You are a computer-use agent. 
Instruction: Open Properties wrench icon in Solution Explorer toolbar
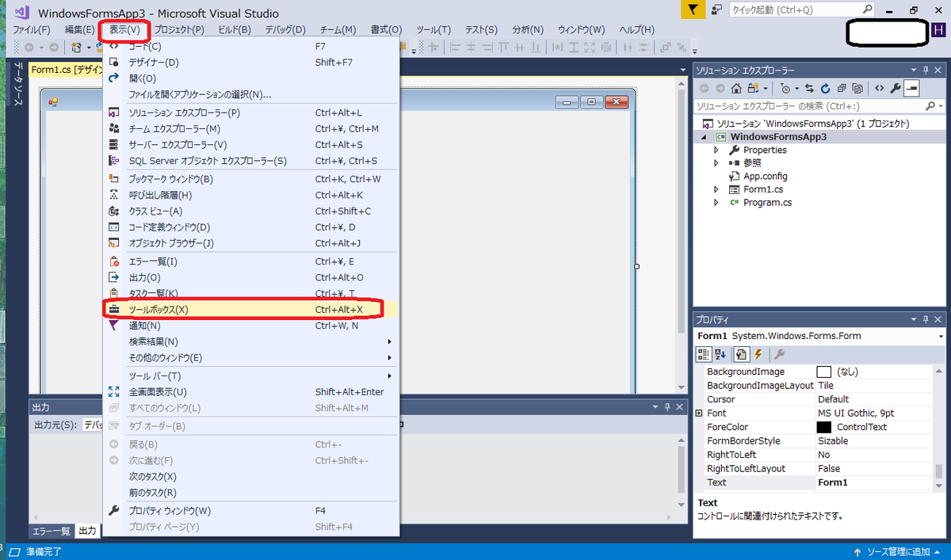point(896,89)
